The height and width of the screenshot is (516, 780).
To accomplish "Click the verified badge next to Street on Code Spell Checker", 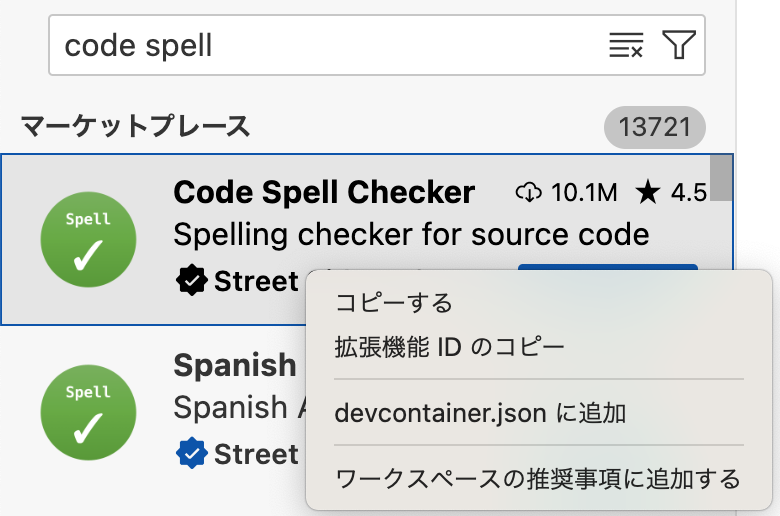I will [x=192, y=281].
